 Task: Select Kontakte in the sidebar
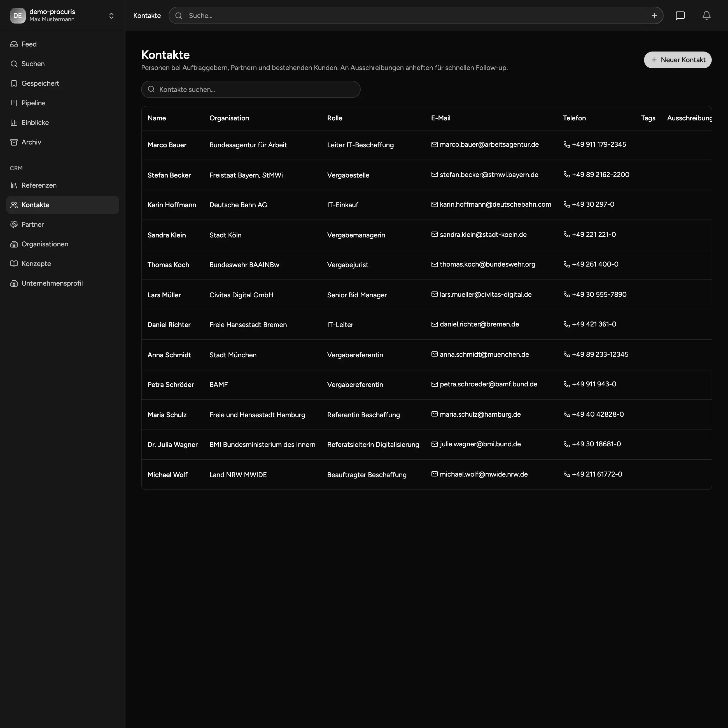pyautogui.click(x=62, y=205)
